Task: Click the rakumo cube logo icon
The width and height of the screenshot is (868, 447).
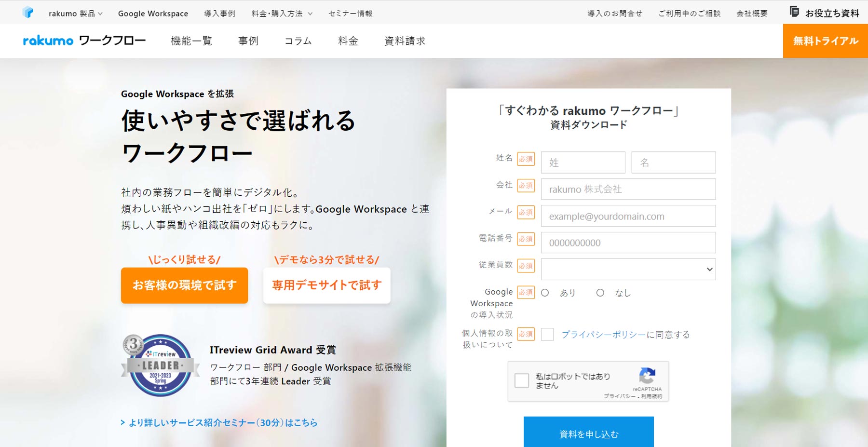Action: pos(28,13)
